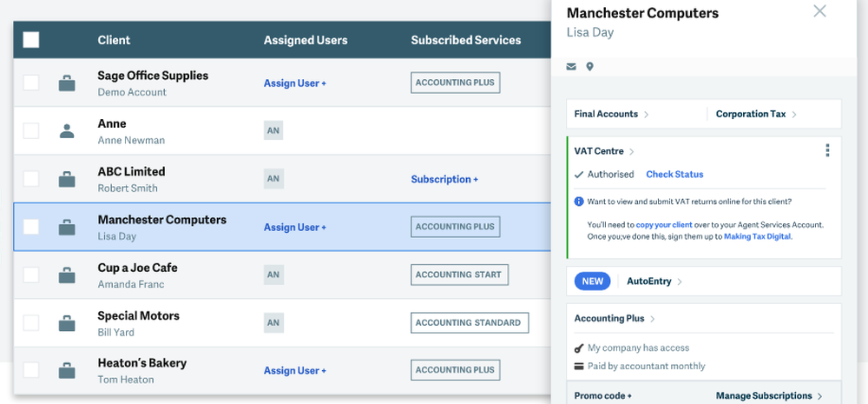Close the Manchester Computers side panel
The height and width of the screenshot is (404, 868).
coord(819,11)
